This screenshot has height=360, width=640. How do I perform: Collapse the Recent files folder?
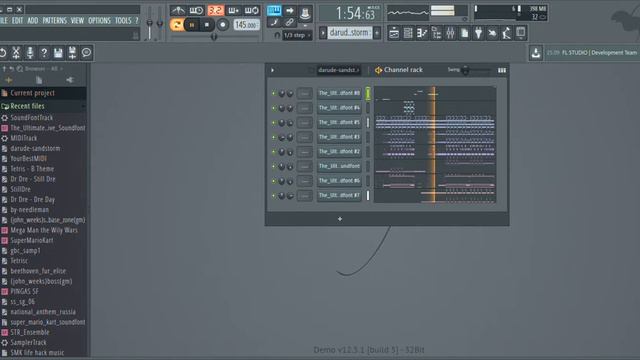tap(43, 106)
